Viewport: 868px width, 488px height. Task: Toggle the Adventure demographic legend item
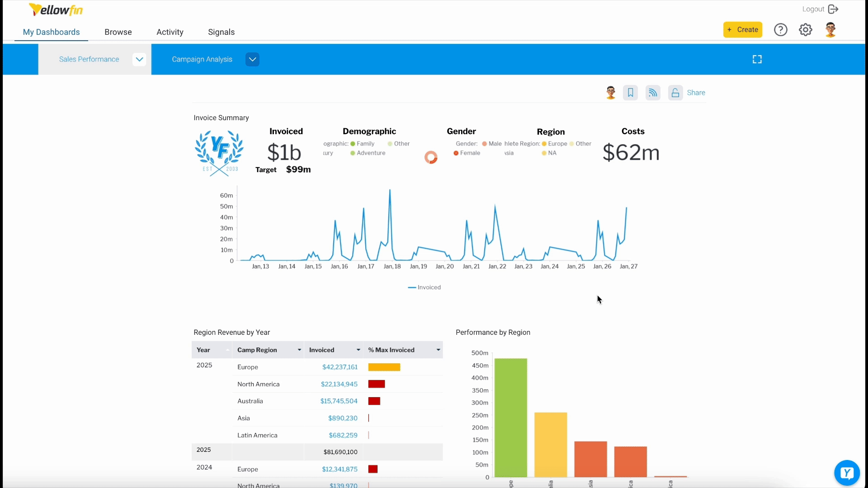tap(368, 153)
